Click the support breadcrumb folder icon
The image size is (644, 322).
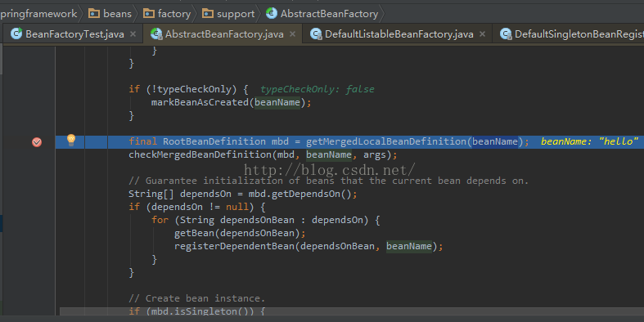[x=208, y=14]
